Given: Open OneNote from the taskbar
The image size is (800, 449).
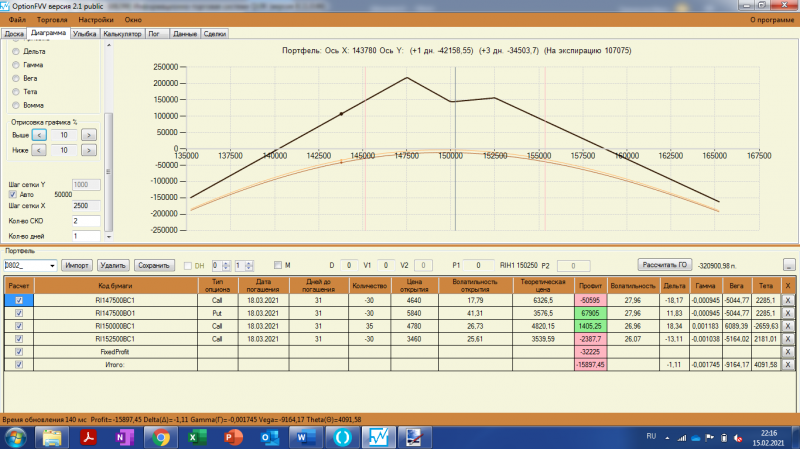Looking at the screenshot, I should tap(124, 437).
